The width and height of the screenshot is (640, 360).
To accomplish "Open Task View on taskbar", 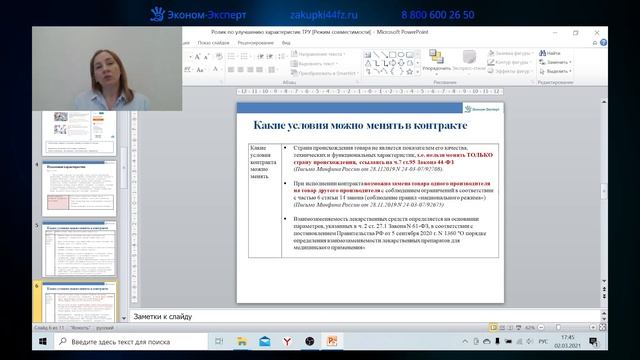I will (219, 341).
